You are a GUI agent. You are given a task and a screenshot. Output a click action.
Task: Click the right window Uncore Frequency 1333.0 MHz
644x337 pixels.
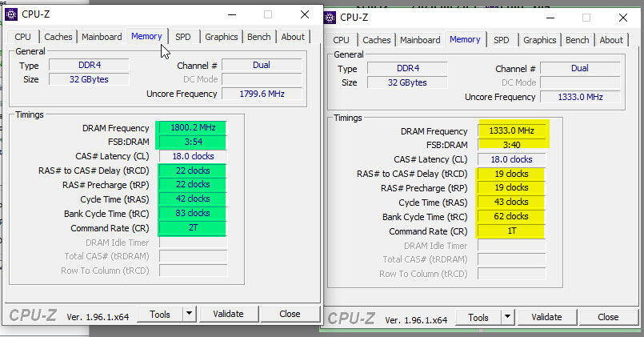(x=580, y=98)
